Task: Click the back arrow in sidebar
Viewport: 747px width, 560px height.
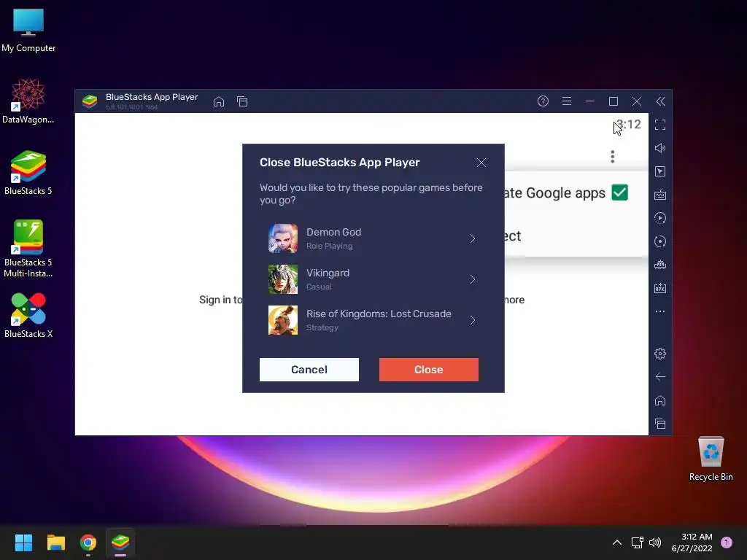Action: point(660,377)
